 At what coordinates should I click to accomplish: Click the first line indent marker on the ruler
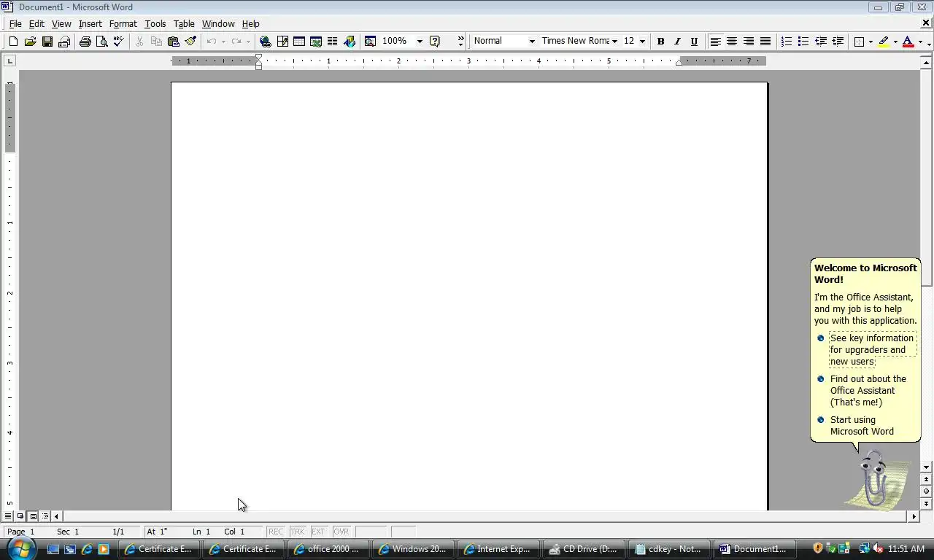[x=258, y=58]
